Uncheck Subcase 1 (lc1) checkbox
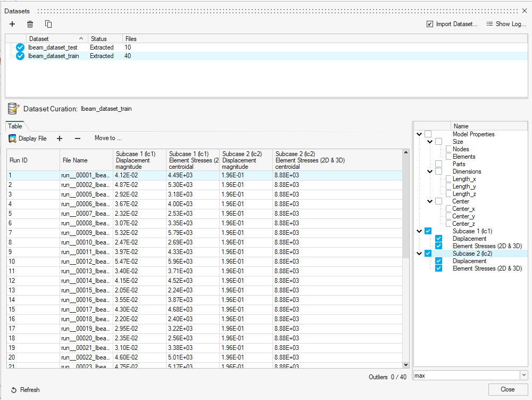The height and width of the screenshot is (400, 532). point(428,231)
